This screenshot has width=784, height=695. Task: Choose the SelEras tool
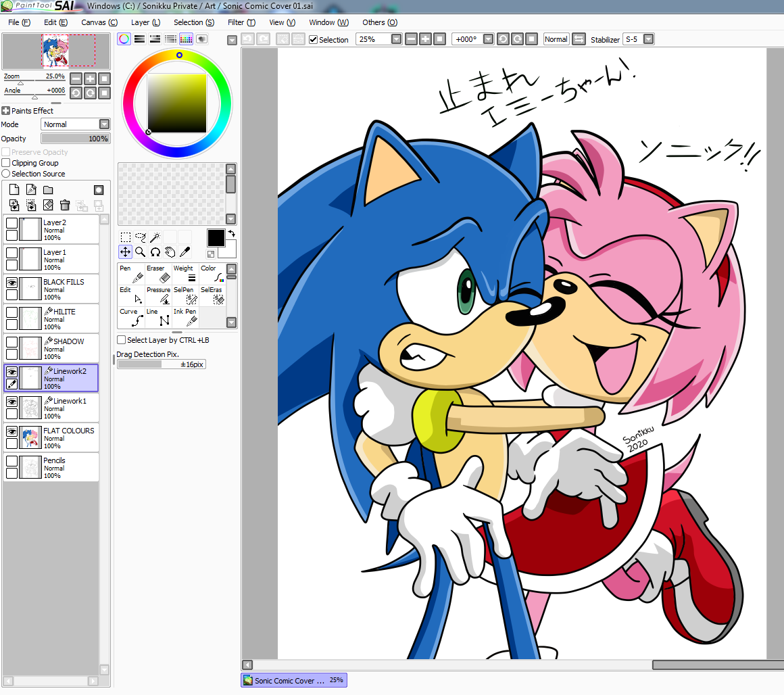[x=212, y=295]
